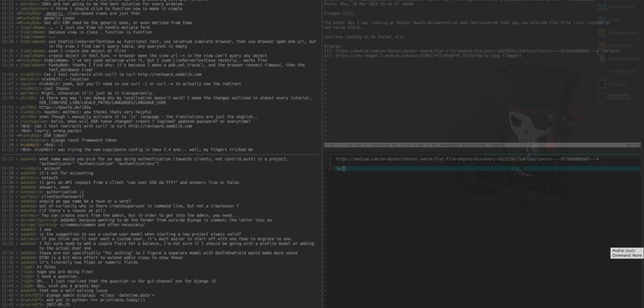Click the 'django admin displays <class datetime.date>' message
Viewport: 644px width, 308px height.
[x=100, y=295]
